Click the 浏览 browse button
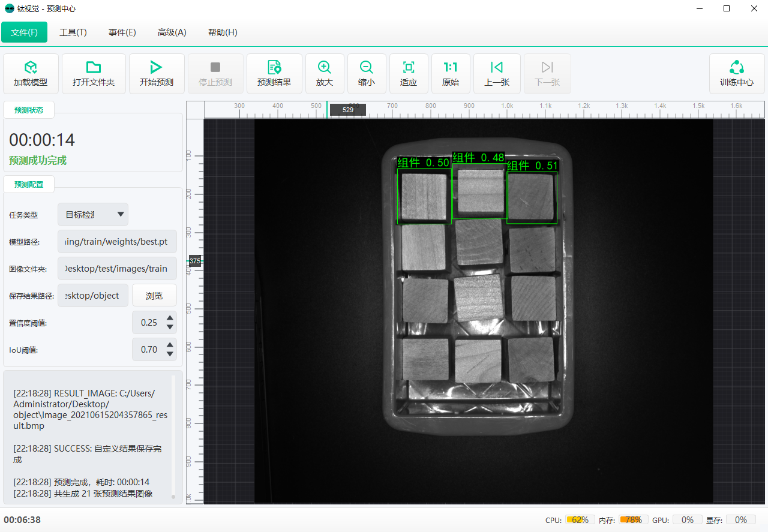The width and height of the screenshot is (768, 532). click(x=154, y=295)
